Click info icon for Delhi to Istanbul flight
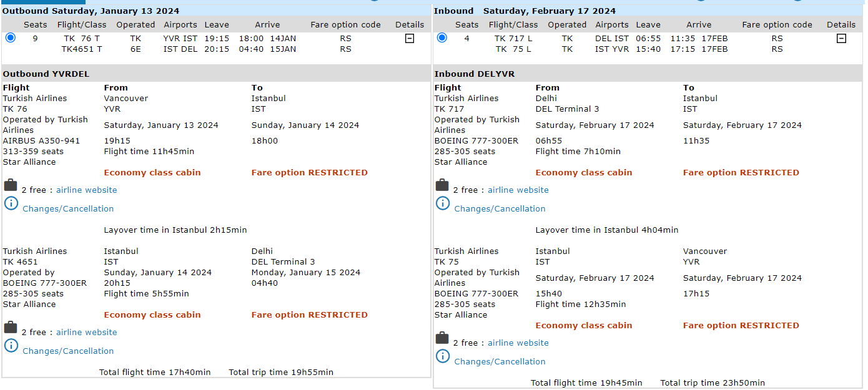Image resolution: width=868 pixels, height=390 pixels. click(442, 203)
